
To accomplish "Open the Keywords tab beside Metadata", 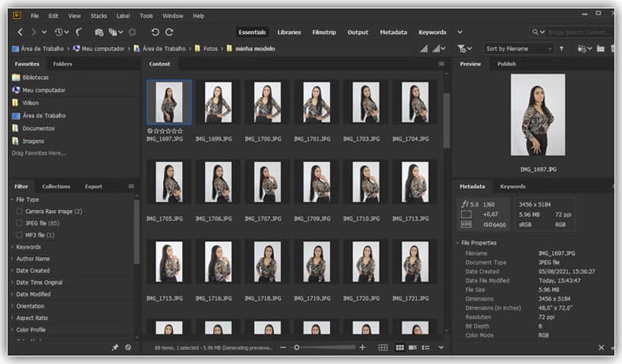I will tap(513, 187).
